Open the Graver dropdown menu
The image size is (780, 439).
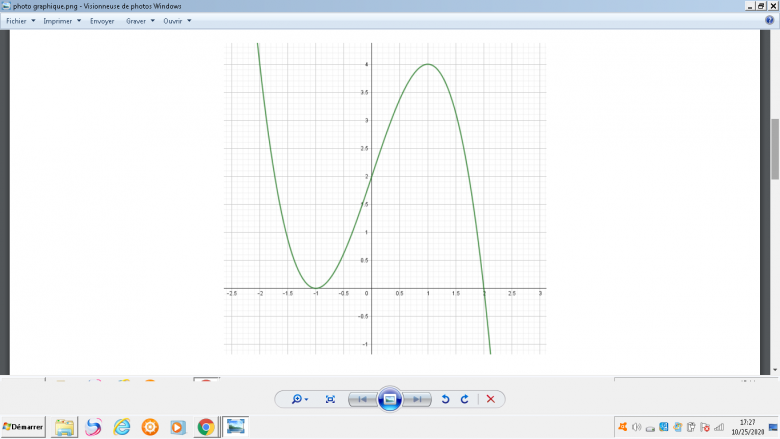(x=139, y=20)
